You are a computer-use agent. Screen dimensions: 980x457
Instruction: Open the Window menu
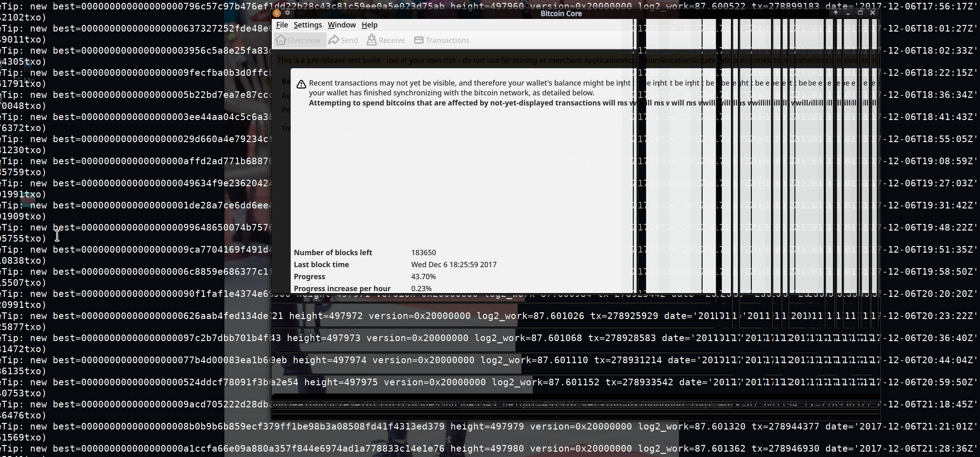pos(342,25)
